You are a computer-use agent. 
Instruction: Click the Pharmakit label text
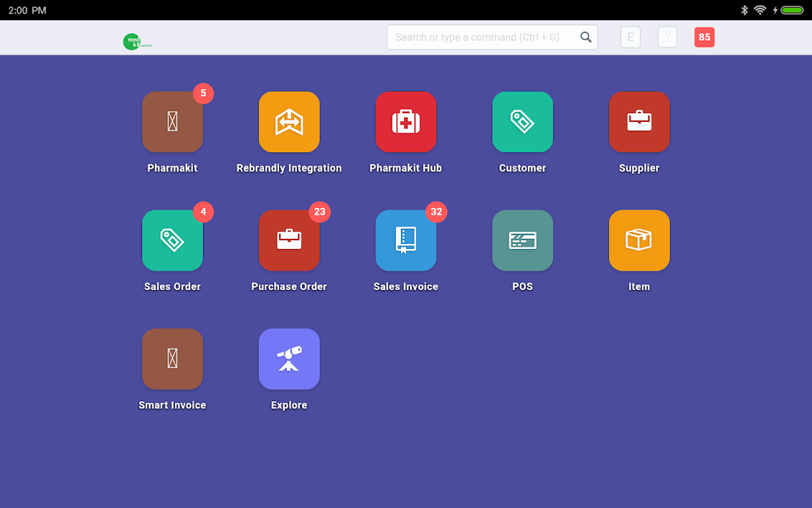(x=173, y=168)
